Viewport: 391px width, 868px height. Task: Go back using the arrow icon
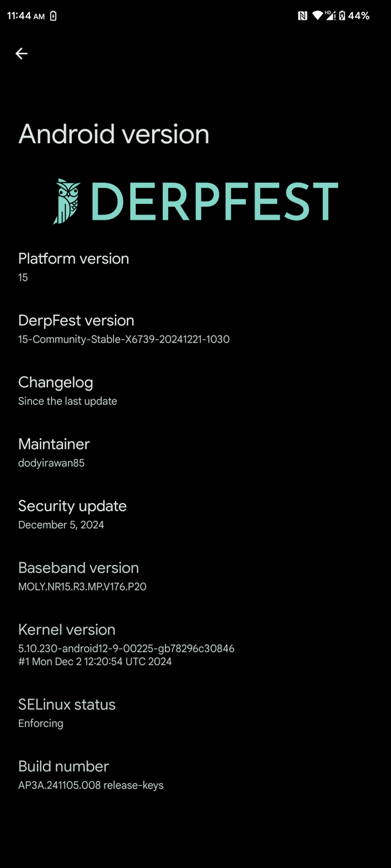click(x=22, y=54)
